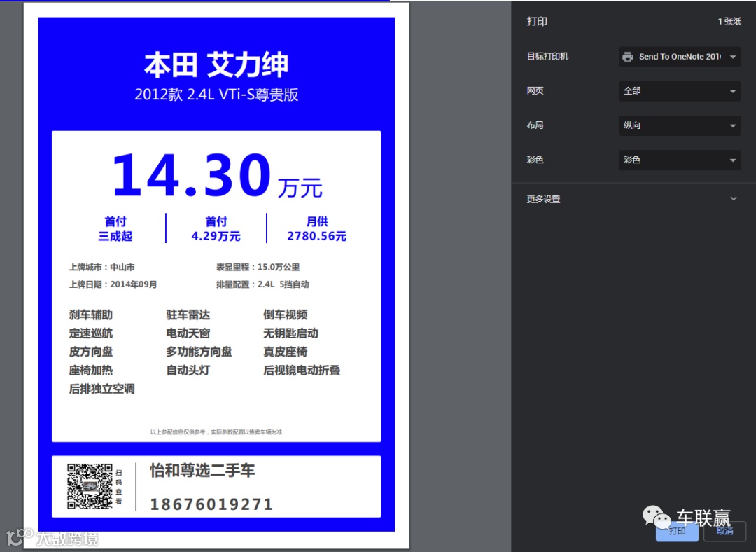Click the text 上牌城市：中山市
The width and height of the screenshot is (756, 552).
click(x=101, y=267)
